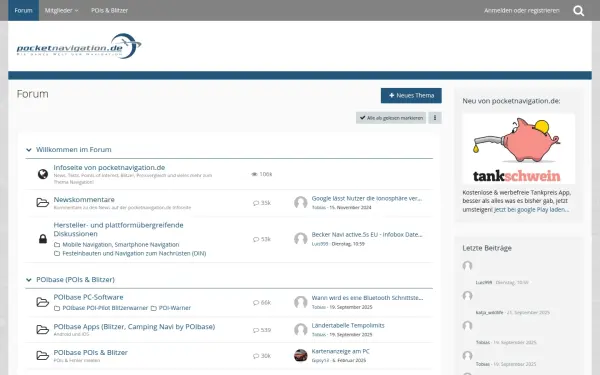Open Mobile Navigation, Smartphone Navigation subforum
Viewport: 600px width, 375px height.
coord(121,245)
